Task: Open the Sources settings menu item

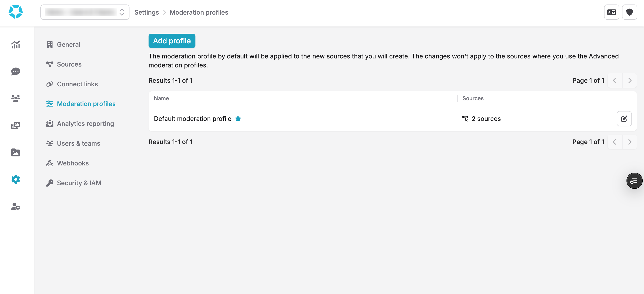Action: pyautogui.click(x=69, y=64)
